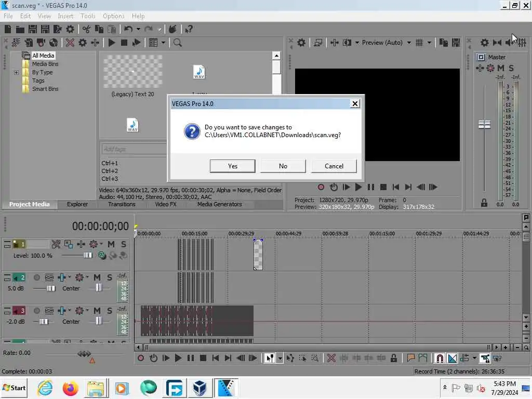Viewport: 532px width, 399px height.
Task: Close the VEGAS Pro 14.0 dialog
Action: click(x=355, y=103)
